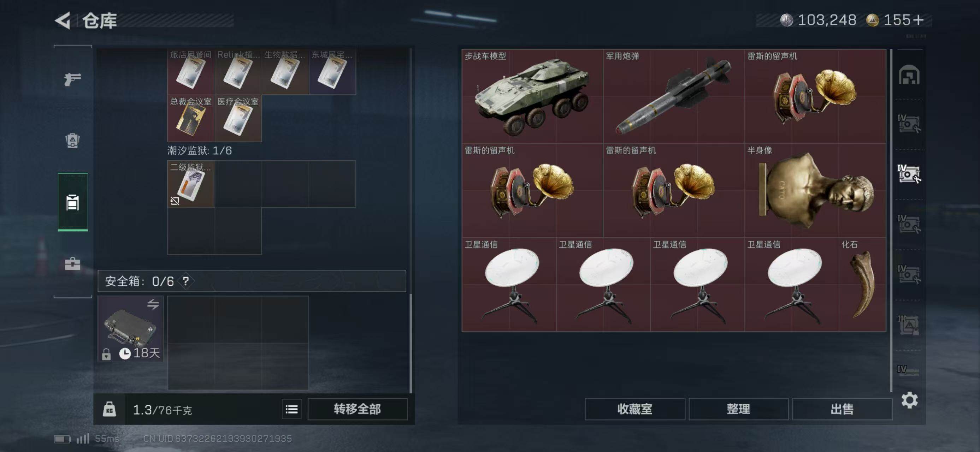Click the 安全箱 question mark help icon
Viewport: 980px width, 452px height.
186,281
